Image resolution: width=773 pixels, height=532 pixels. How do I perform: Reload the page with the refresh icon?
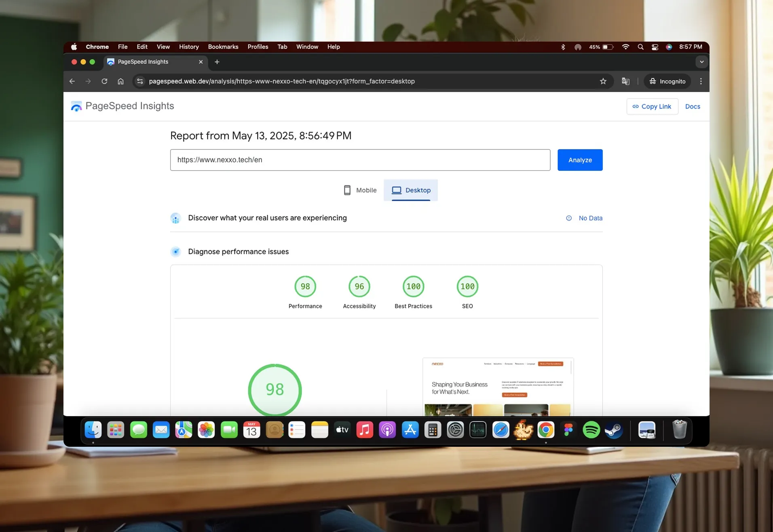pos(104,81)
